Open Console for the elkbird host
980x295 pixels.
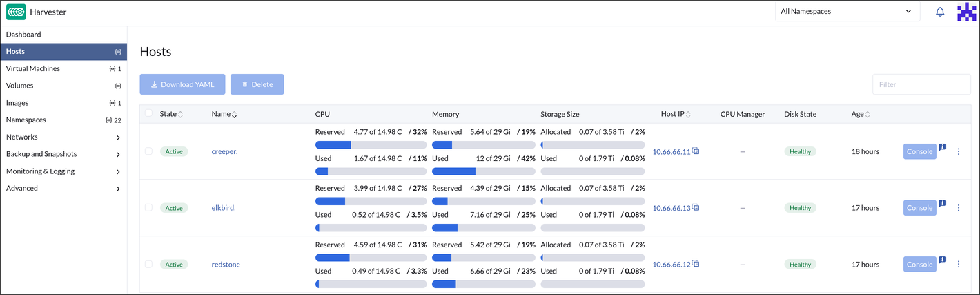pyautogui.click(x=919, y=208)
